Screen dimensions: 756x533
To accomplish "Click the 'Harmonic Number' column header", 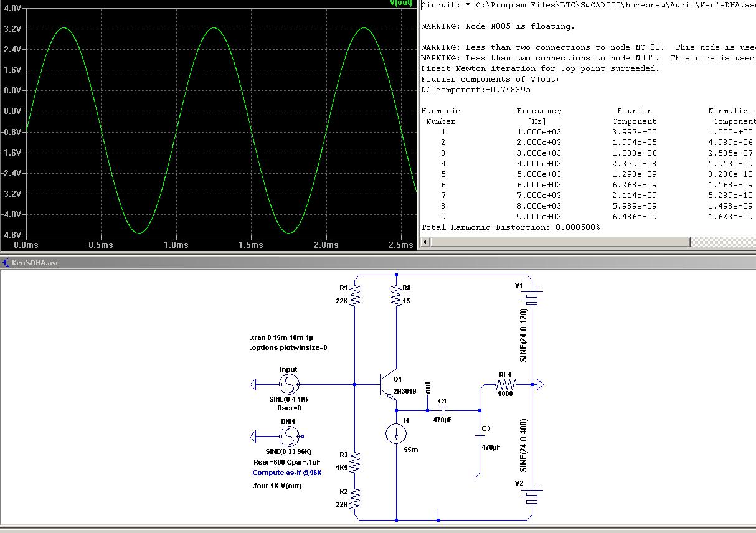I will tap(441, 116).
